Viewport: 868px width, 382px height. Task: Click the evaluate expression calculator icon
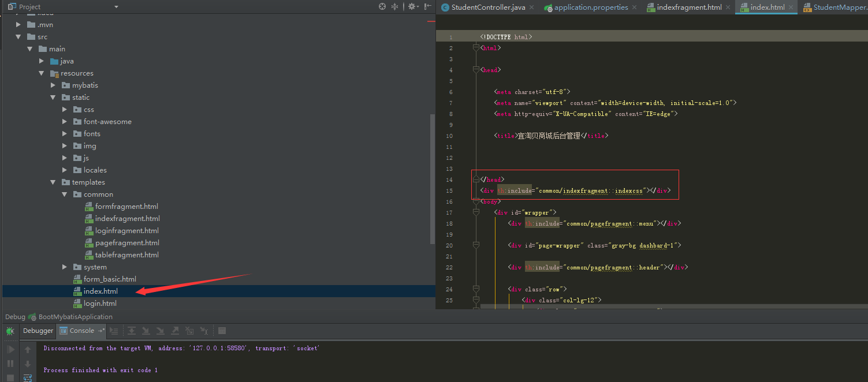pyautogui.click(x=222, y=331)
